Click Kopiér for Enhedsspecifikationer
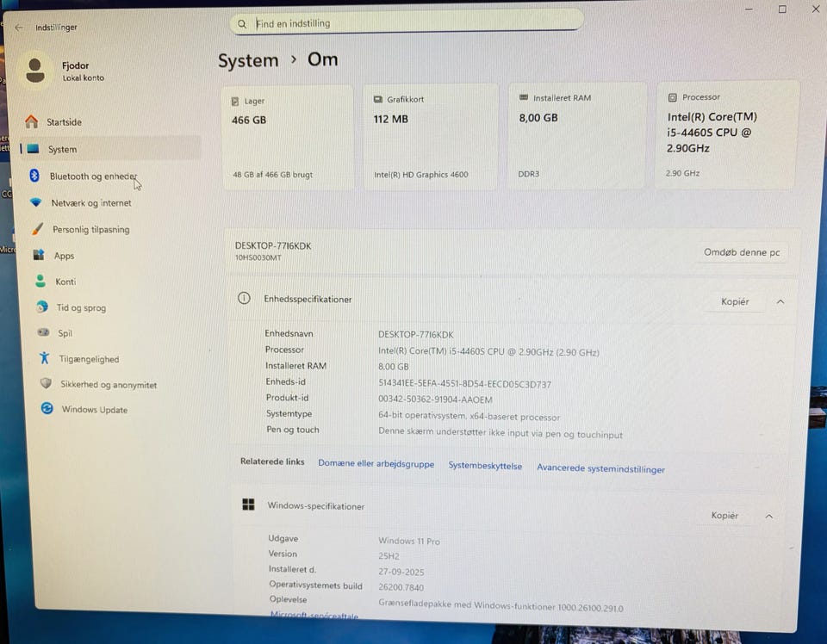Screen dimensions: 827x644 click(735, 301)
